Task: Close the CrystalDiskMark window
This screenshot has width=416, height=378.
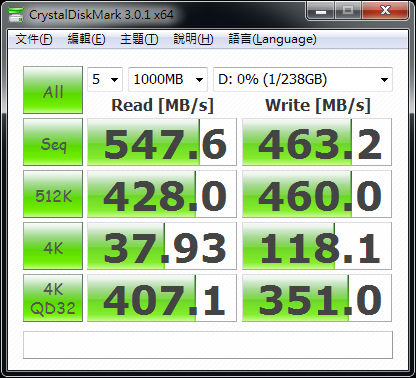Action: pos(385,11)
